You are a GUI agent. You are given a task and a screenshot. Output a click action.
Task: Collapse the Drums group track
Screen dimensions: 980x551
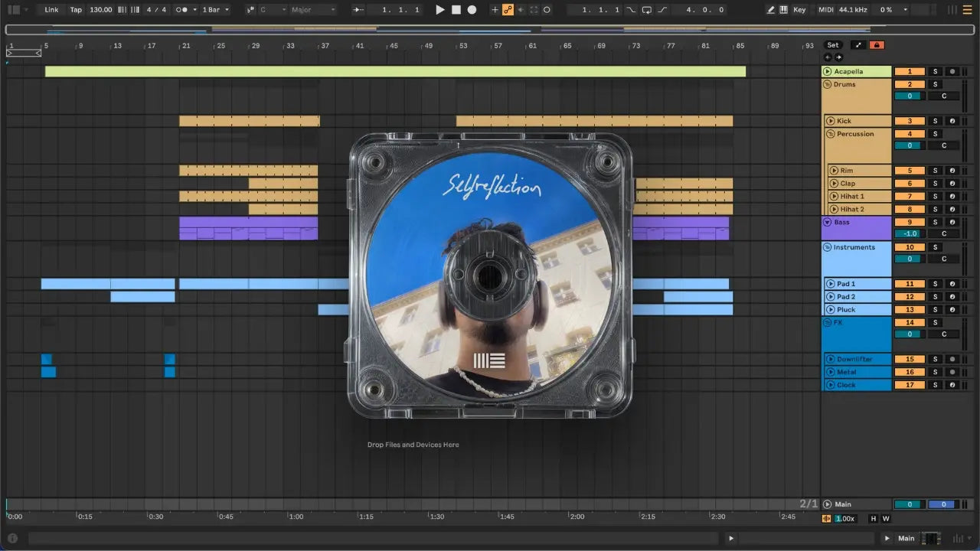(828, 84)
